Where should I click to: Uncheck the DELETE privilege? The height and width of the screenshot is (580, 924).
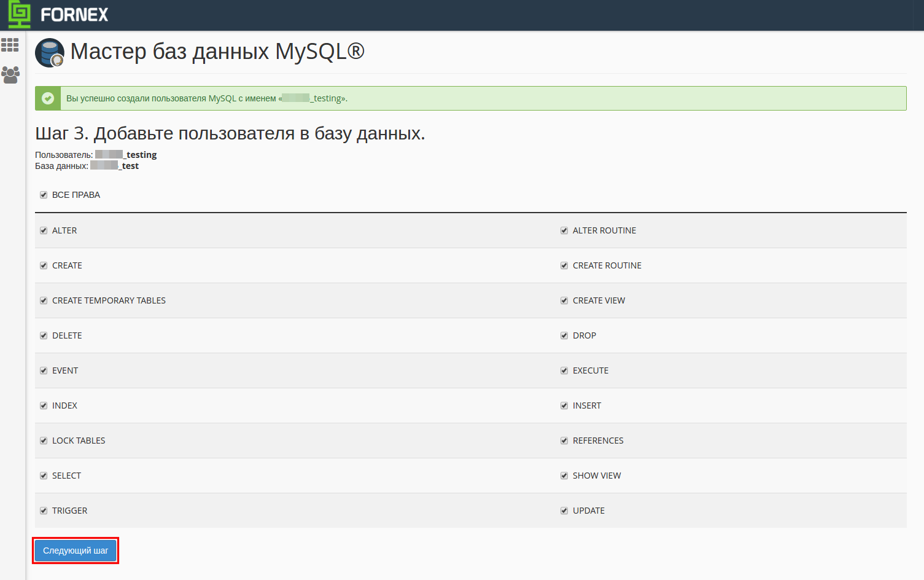(44, 335)
